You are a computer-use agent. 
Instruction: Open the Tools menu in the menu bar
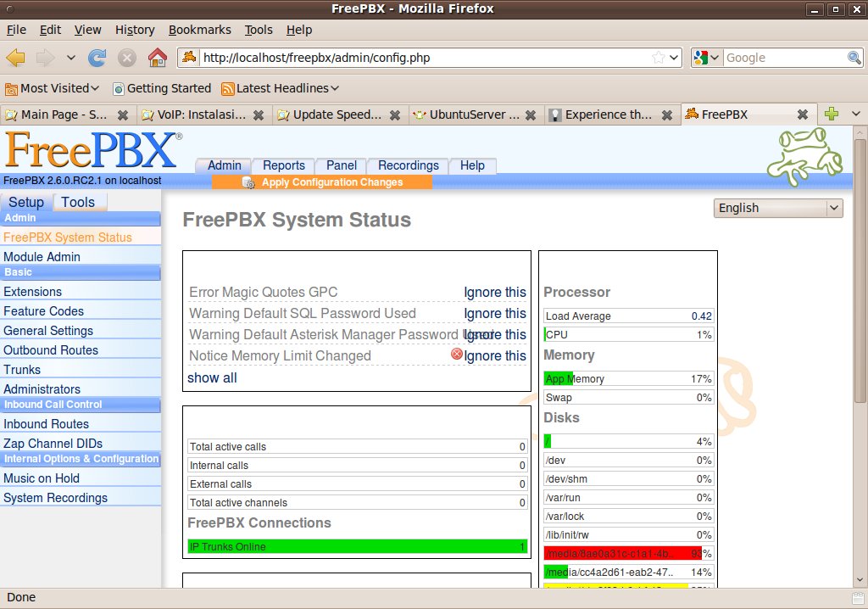coord(259,30)
